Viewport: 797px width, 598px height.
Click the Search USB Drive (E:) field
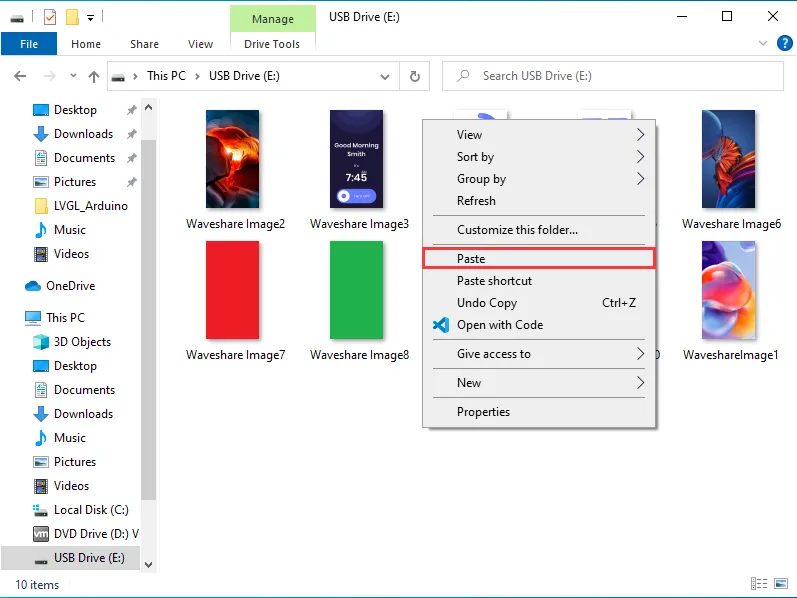click(x=610, y=76)
